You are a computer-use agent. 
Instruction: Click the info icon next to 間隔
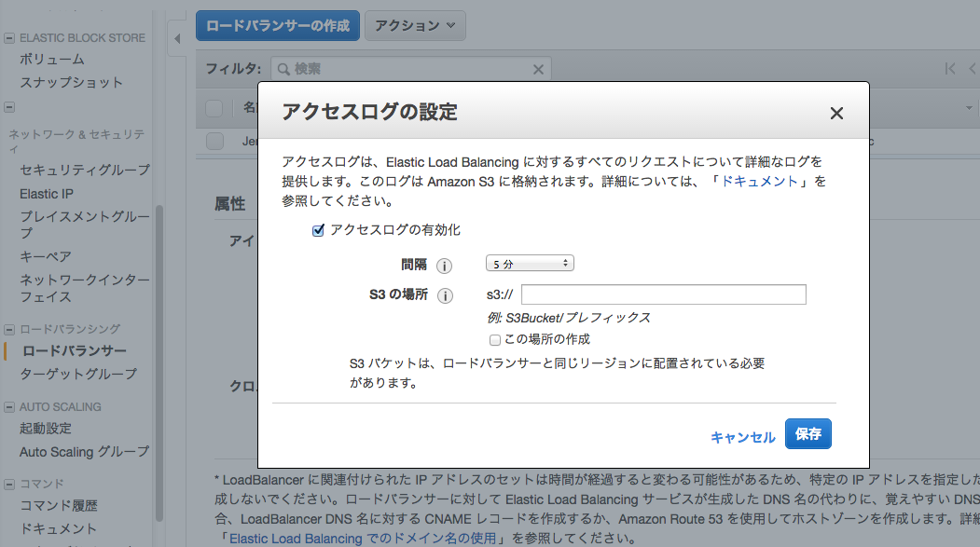pyautogui.click(x=445, y=266)
